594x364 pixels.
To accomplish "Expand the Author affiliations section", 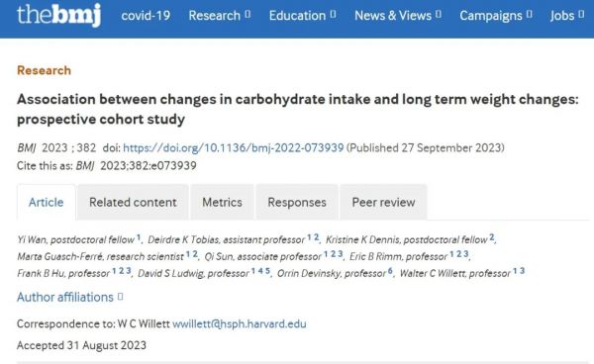I will [69, 297].
